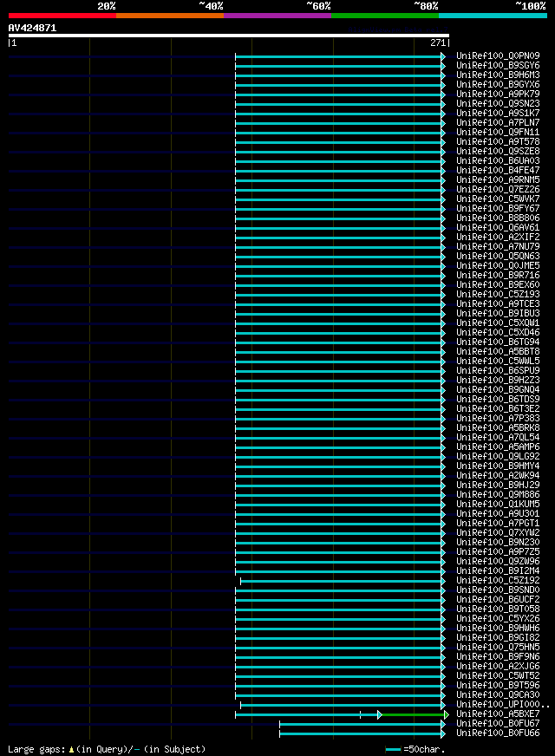Click the orange ~40% identity legend bar
555x756 pixels.
(170, 16)
